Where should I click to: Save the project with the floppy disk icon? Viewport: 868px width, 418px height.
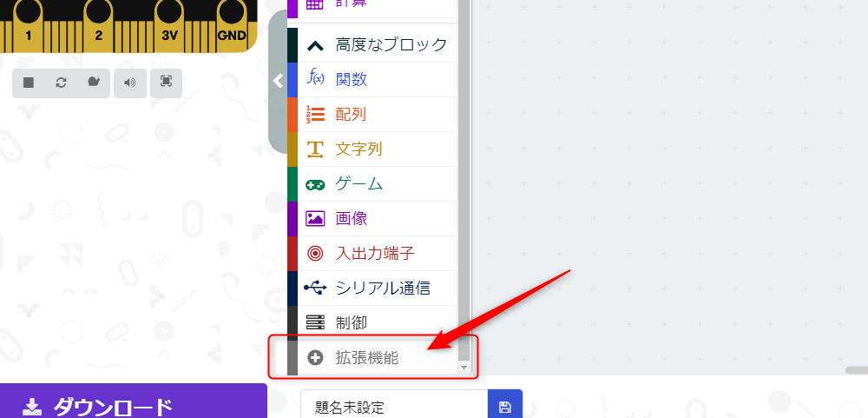click(505, 407)
